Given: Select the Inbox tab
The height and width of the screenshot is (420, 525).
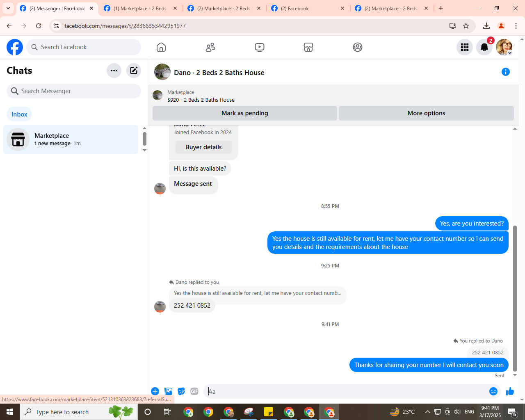Looking at the screenshot, I should click(x=19, y=114).
